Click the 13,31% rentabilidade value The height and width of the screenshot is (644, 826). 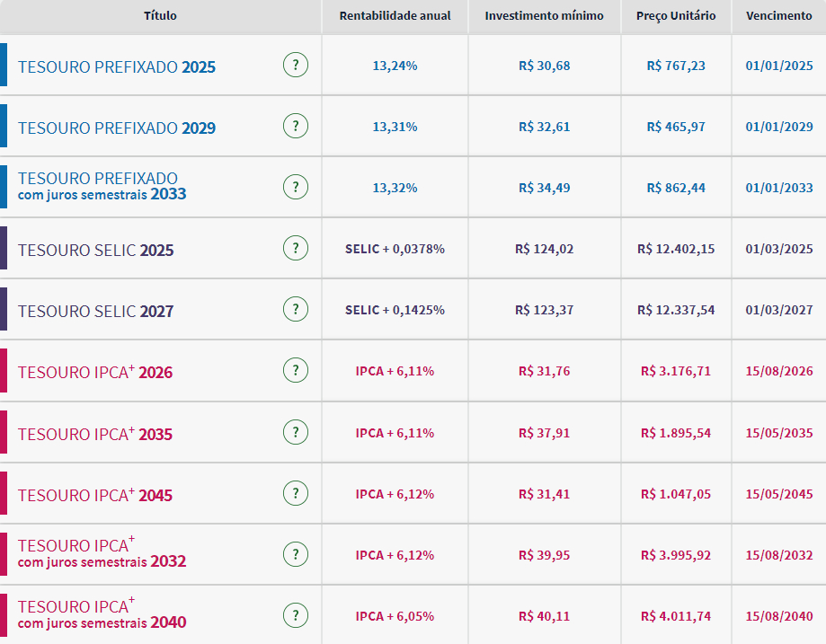pos(395,127)
